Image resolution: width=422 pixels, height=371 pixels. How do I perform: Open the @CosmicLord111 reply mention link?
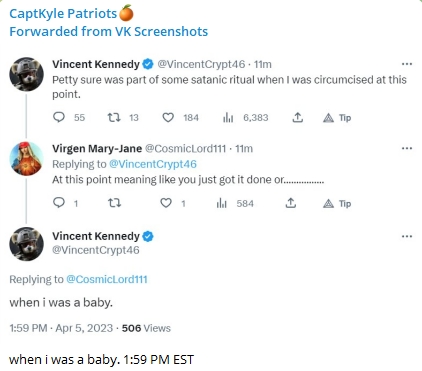coord(107,279)
